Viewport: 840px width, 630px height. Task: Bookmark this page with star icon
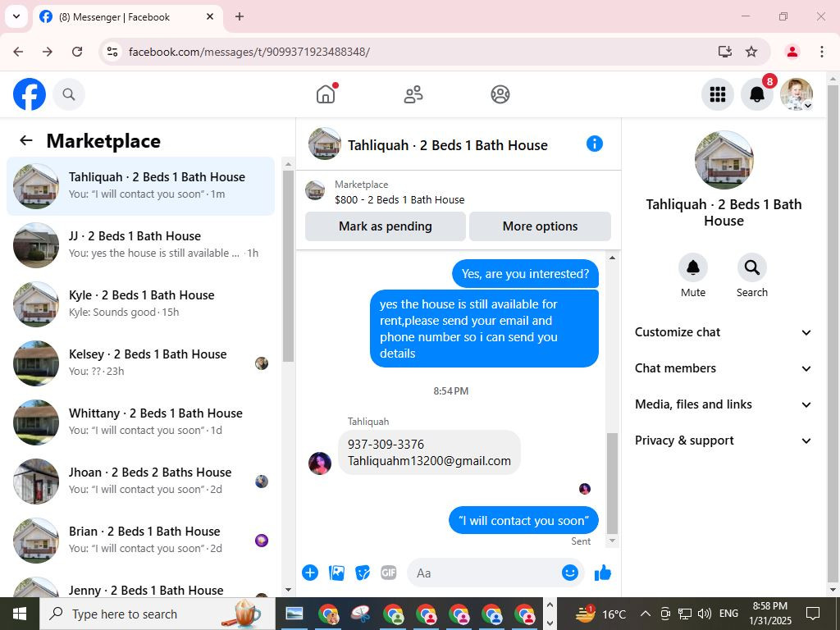coord(751,52)
